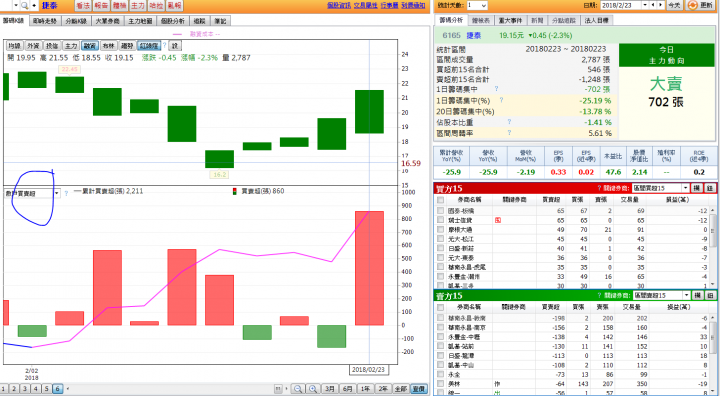The image size is (720, 396).
Task: Switch to the 分點K線 tab
Action: pyautogui.click(x=76, y=21)
